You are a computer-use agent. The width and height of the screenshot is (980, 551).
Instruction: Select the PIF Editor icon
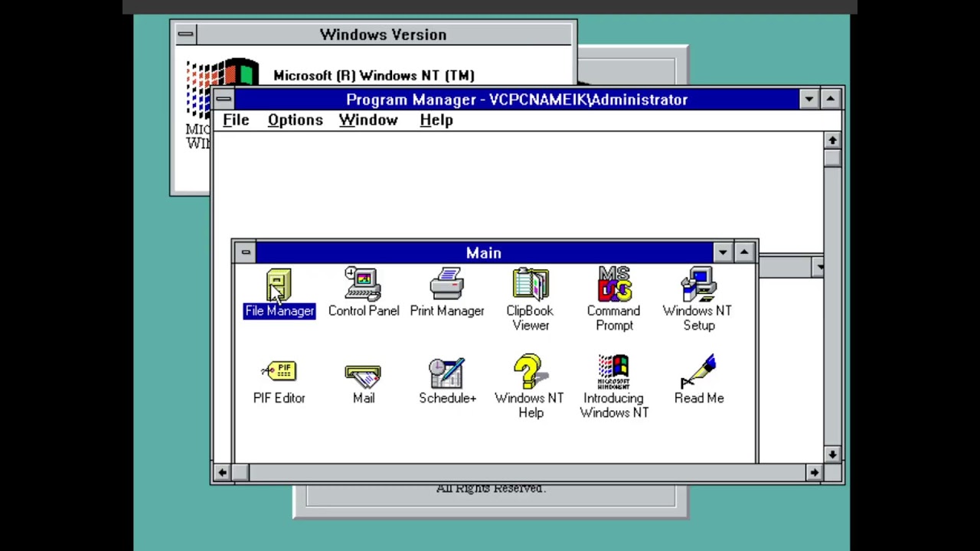pyautogui.click(x=279, y=380)
